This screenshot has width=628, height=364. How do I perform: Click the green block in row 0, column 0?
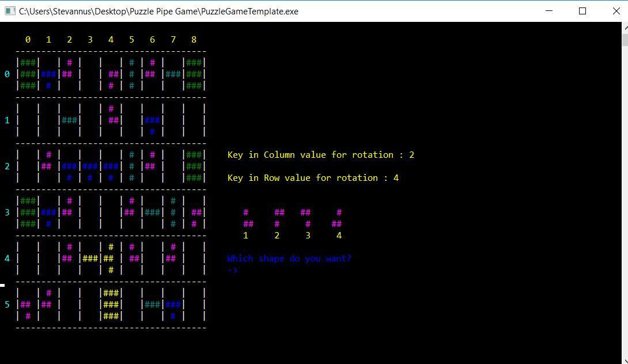click(28, 74)
